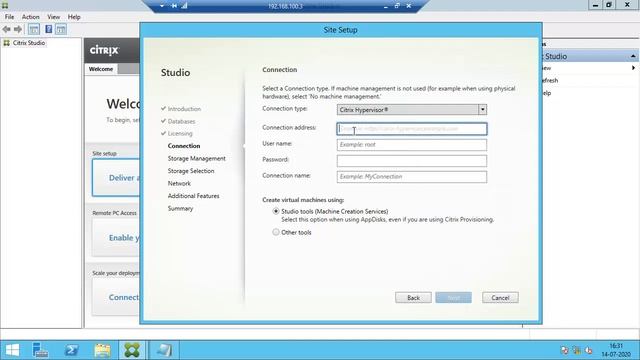This screenshot has height=360, width=640.
Task: Restore down the remote desktop session bar
Action: click(397, 6)
